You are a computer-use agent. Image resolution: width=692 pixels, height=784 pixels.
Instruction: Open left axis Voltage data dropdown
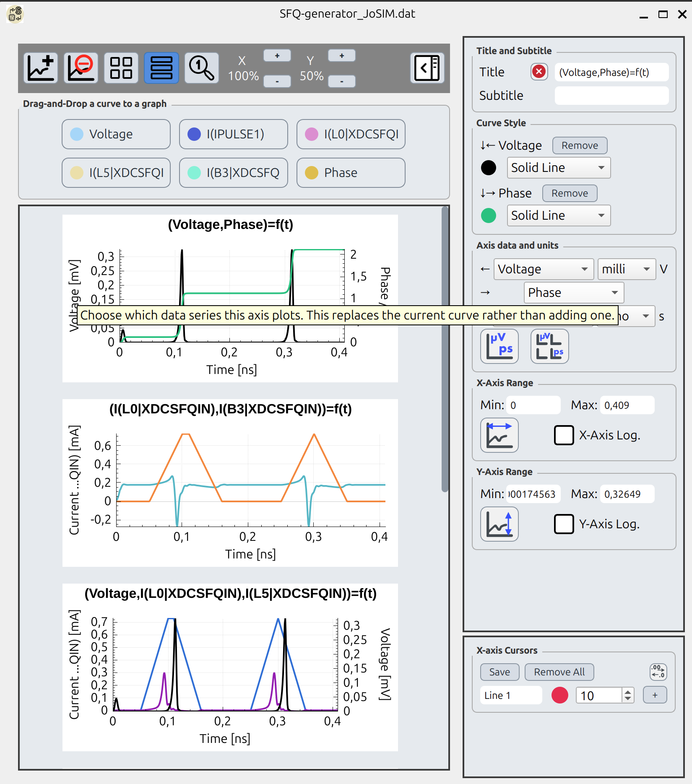pyautogui.click(x=544, y=269)
